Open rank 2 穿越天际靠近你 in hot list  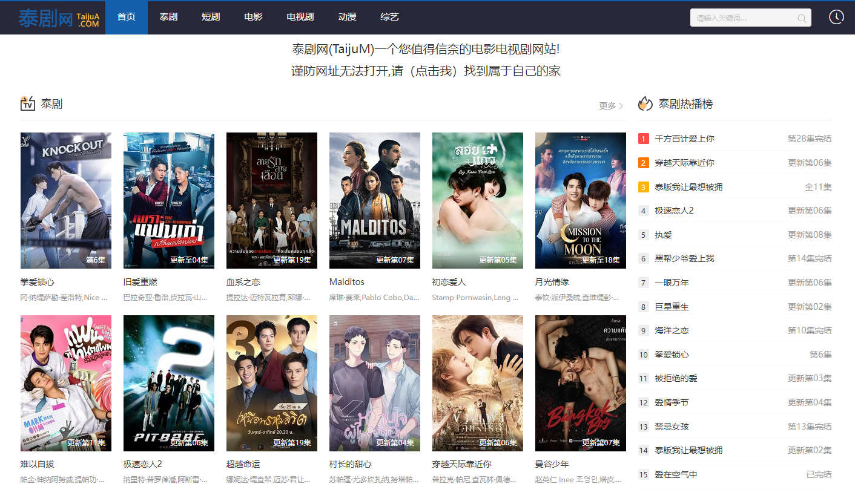(685, 163)
